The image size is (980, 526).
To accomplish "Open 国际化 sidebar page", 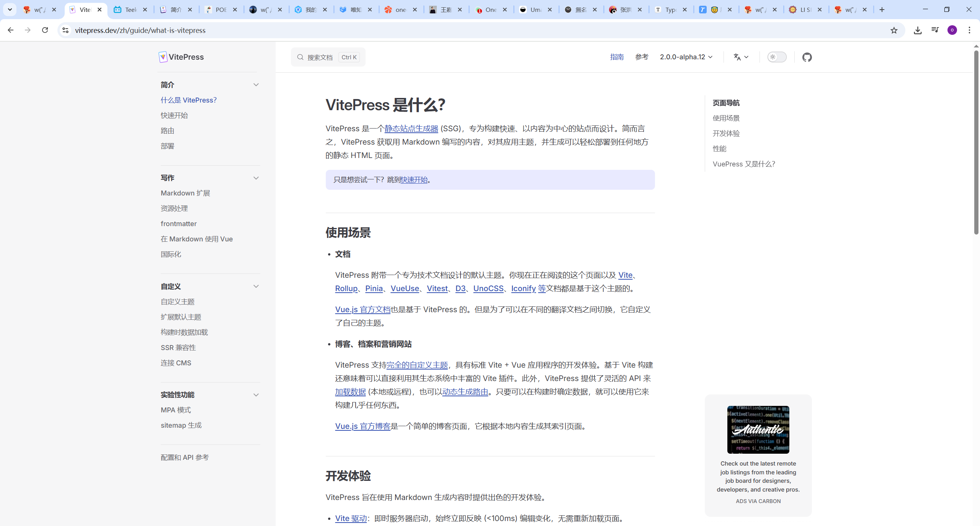I will point(171,254).
